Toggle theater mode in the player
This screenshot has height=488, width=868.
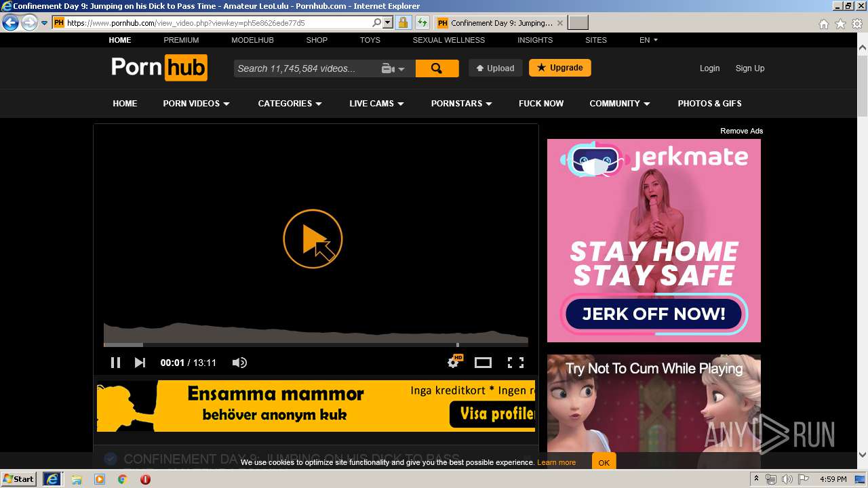pos(483,363)
